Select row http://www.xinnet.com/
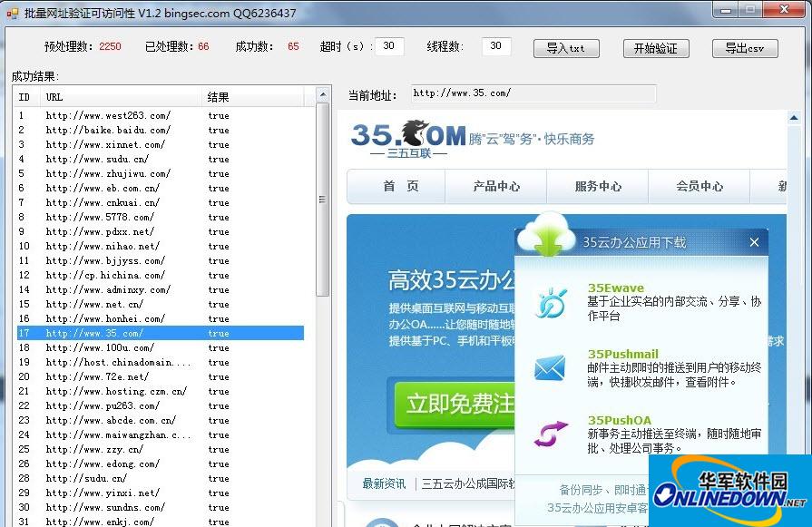This screenshot has width=812, height=527. pyautogui.click(x=159, y=144)
